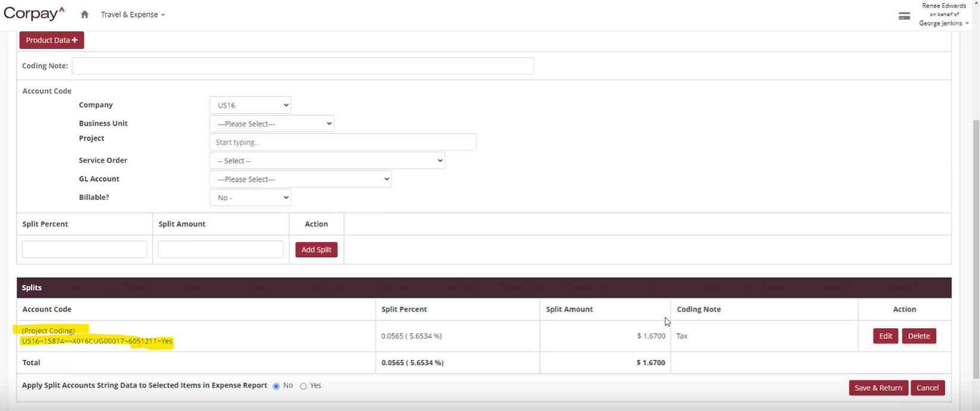980x411 pixels.
Task: Select Yes for Apply Split Accounts
Action: pyautogui.click(x=303, y=386)
